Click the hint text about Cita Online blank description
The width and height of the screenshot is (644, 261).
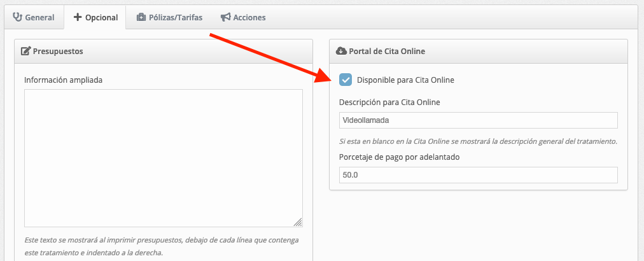coord(479,141)
